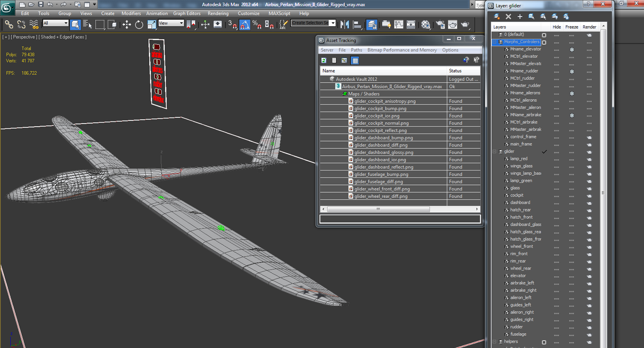The width and height of the screenshot is (644, 348).
Task: Open the Modifiers menu
Action: 131,13
